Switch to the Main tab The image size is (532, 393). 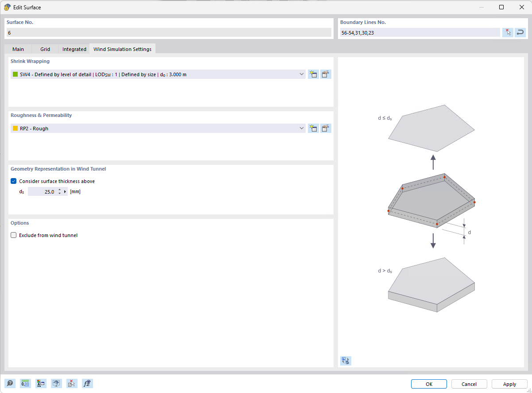click(18, 49)
